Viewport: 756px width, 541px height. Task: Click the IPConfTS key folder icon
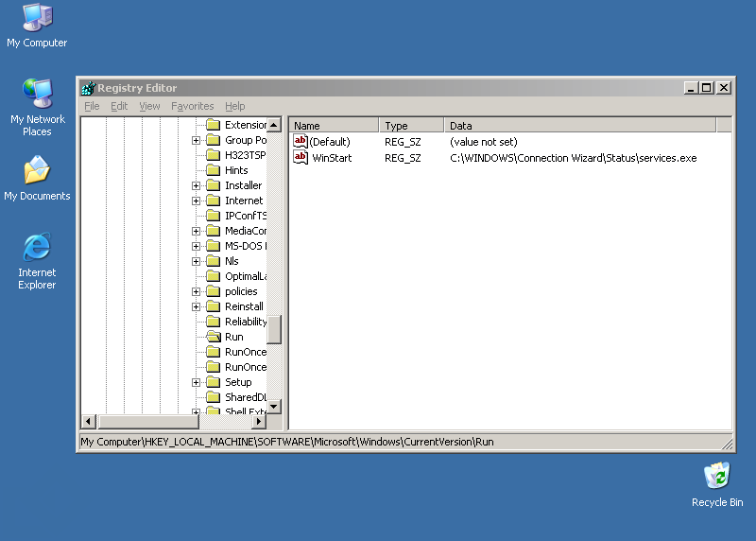214,216
